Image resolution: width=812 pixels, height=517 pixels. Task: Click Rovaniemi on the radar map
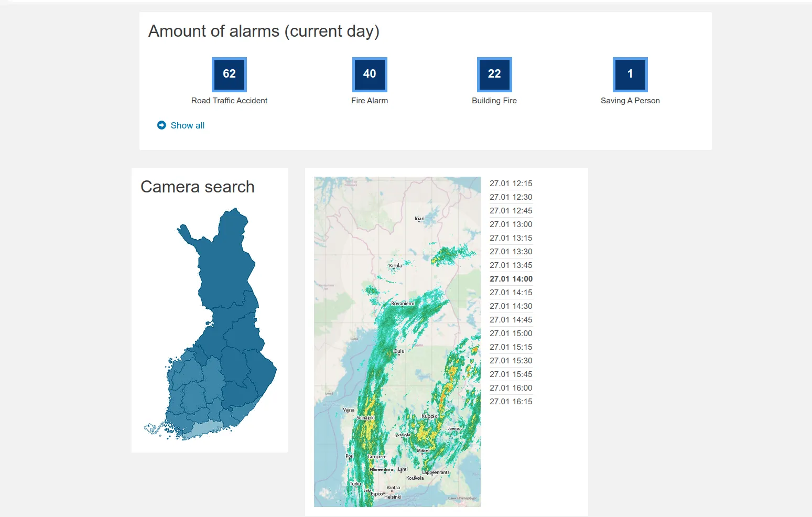[x=403, y=304]
